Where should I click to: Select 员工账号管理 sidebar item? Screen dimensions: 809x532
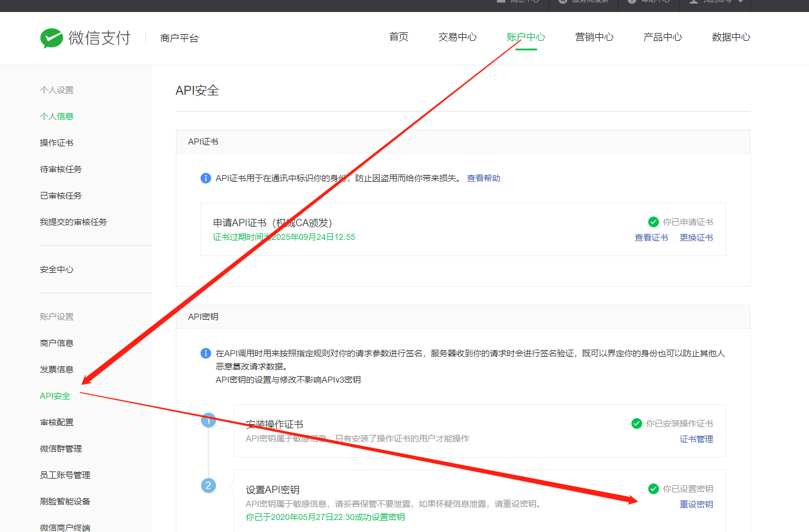tap(65, 475)
